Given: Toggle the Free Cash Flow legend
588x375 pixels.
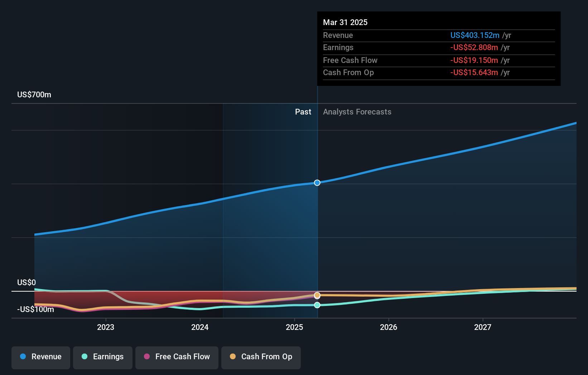Looking at the screenshot, I should [177, 357].
